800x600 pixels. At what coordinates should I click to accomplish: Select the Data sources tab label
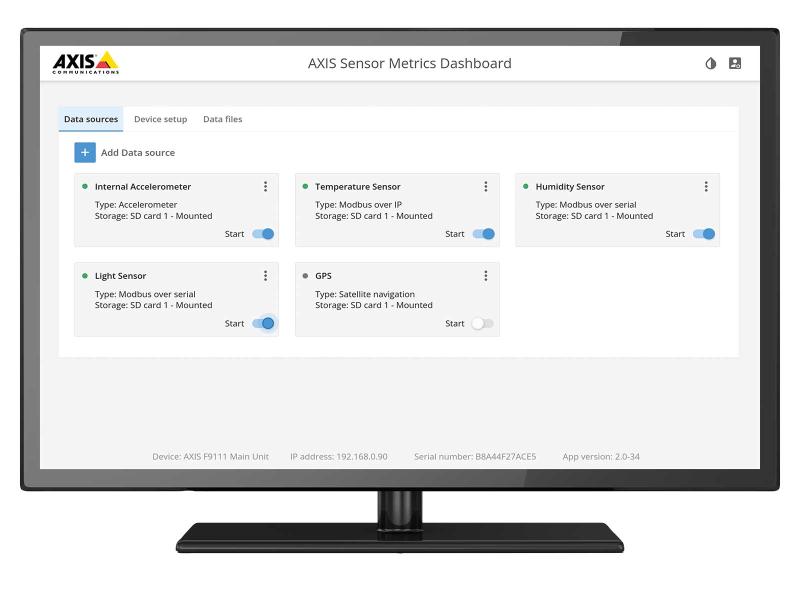91,119
